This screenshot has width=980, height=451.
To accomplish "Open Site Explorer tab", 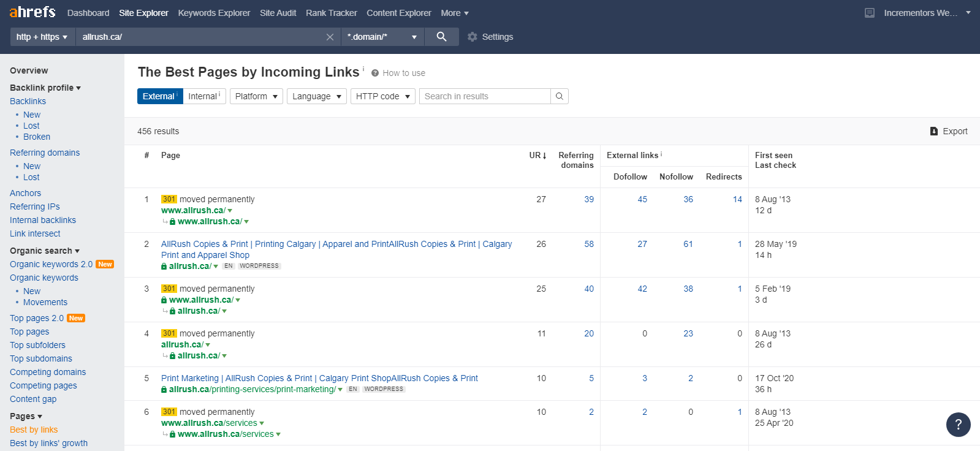I will click(143, 13).
